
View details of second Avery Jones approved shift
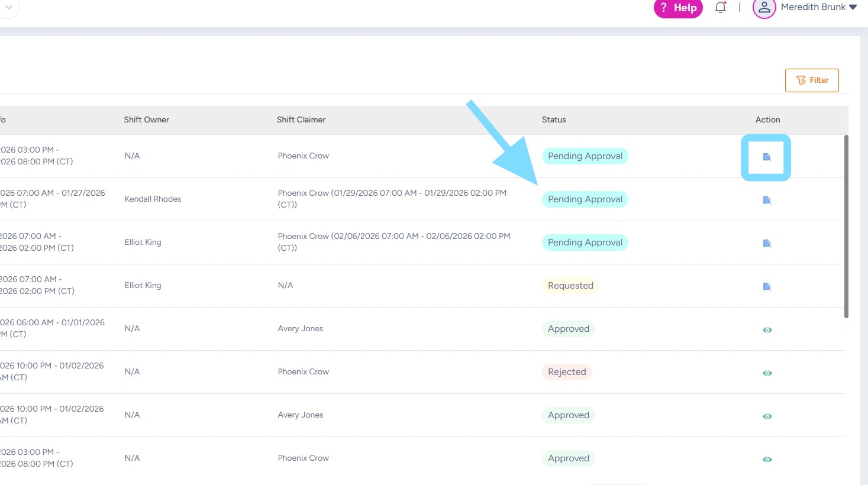pyautogui.click(x=767, y=416)
